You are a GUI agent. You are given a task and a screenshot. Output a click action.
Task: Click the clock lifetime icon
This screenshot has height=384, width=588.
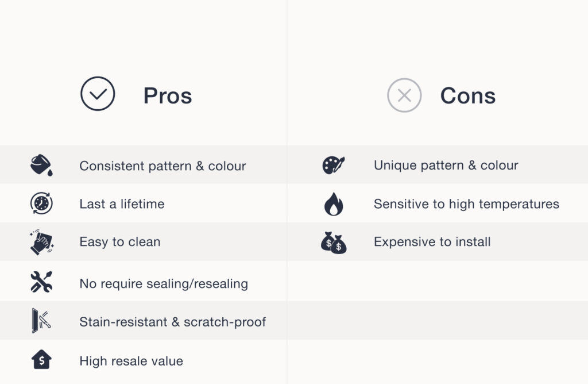point(41,204)
